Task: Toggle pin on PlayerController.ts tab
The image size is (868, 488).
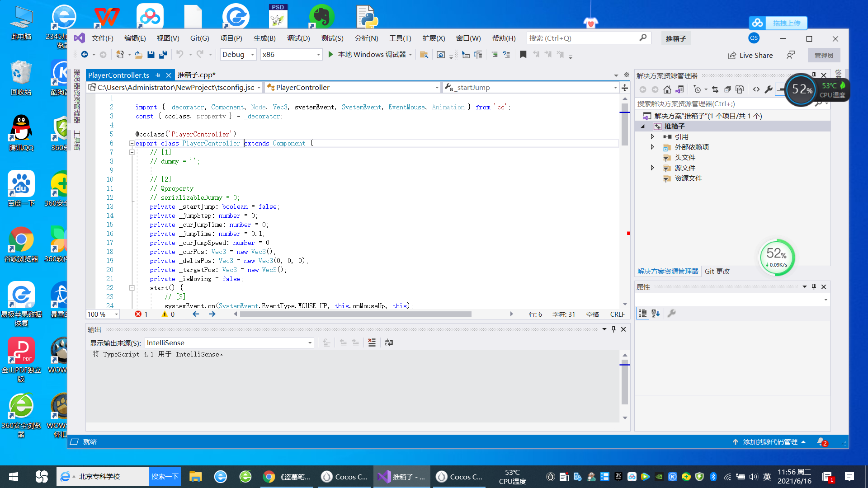Action: click(158, 75)
